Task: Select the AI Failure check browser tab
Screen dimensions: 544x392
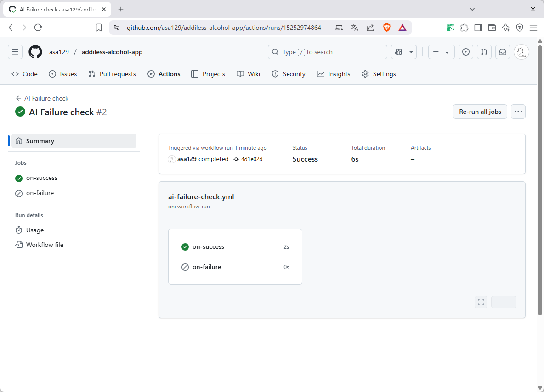Action: [57, 9]
